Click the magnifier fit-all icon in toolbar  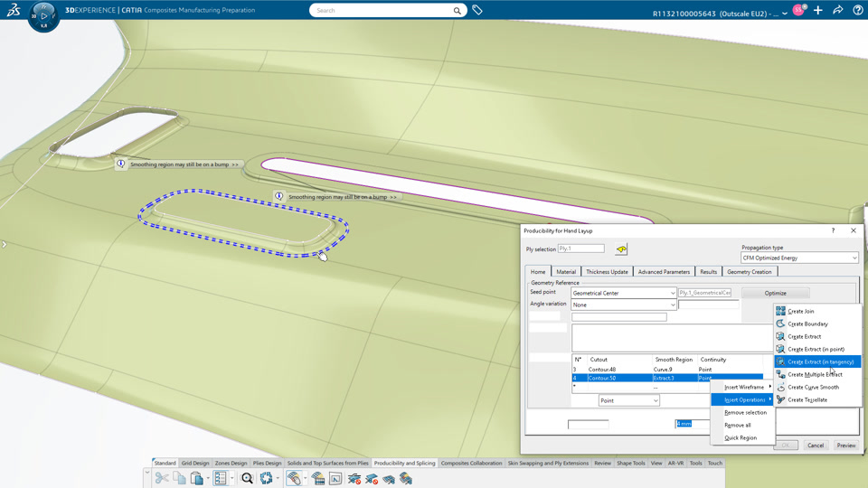tap(247, 478)
